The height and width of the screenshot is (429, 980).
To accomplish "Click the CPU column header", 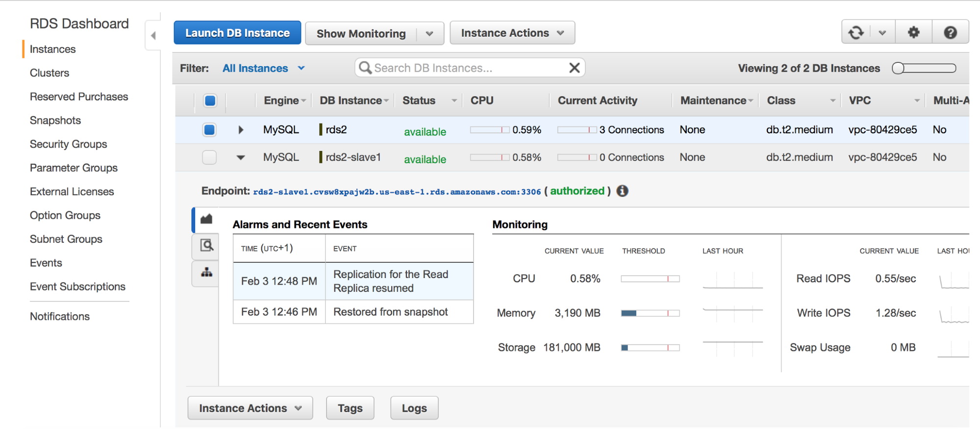I will coord(482,101).
